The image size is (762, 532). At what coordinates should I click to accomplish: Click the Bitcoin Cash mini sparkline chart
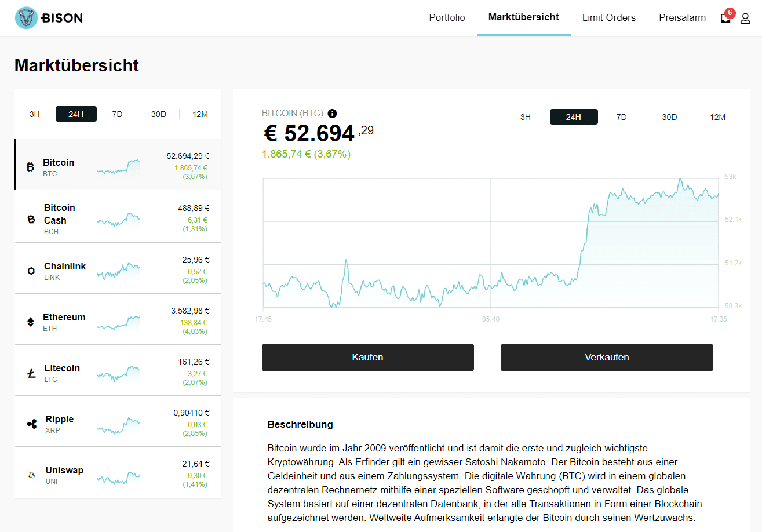click(x=119, y=220)
